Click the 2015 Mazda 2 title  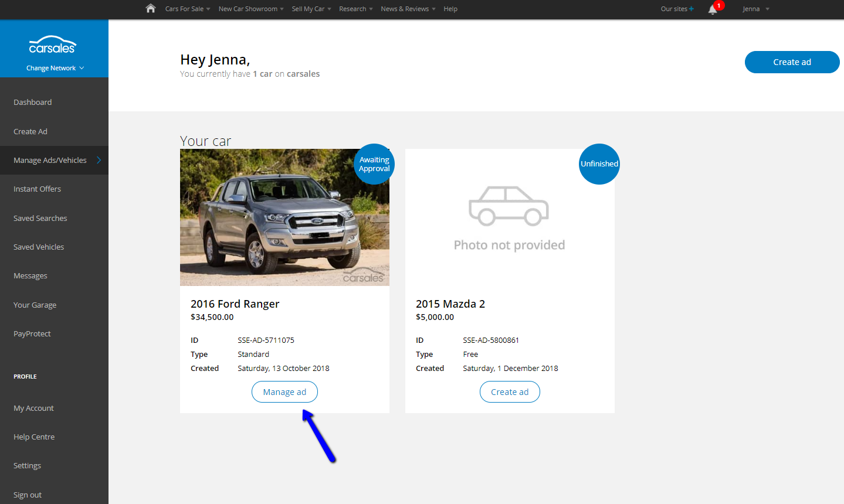[x=450, y=304]
